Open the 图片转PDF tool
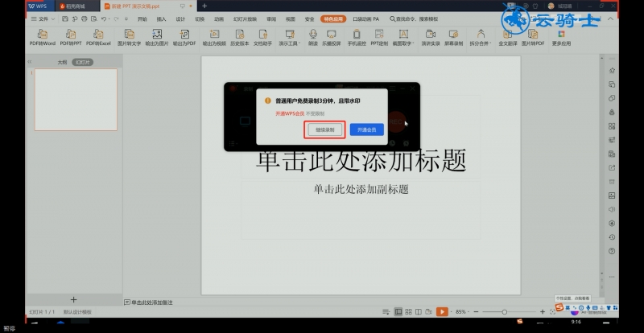The height and width of the screenshot is (333, 644). (x=533, y=37)
